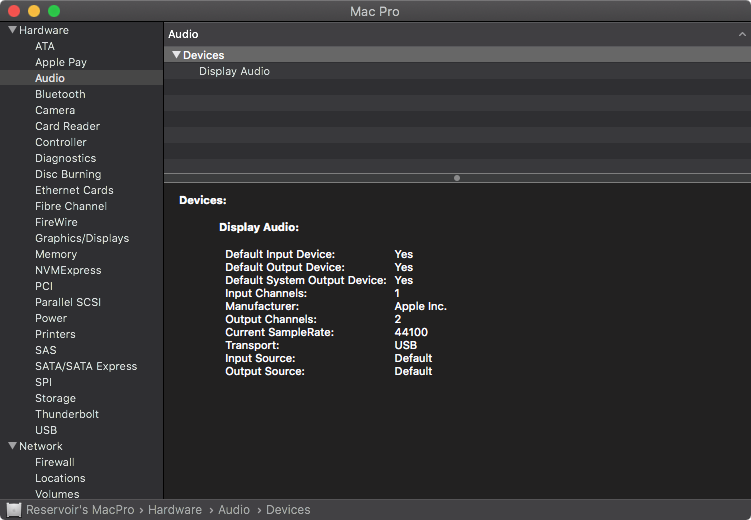Select the Display Audio device row
The image size is (751, 520).
point(457,71)
